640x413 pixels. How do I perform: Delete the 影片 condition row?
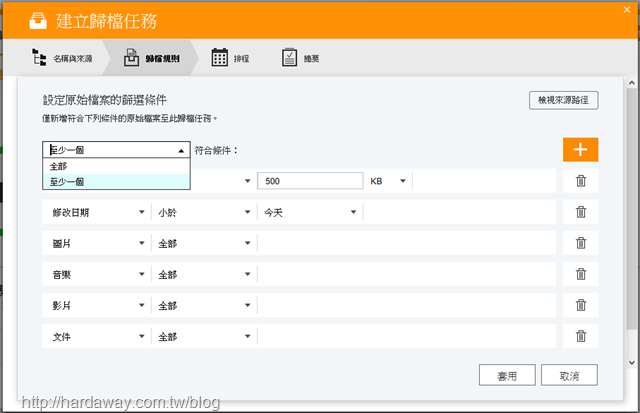coord(580,305)
